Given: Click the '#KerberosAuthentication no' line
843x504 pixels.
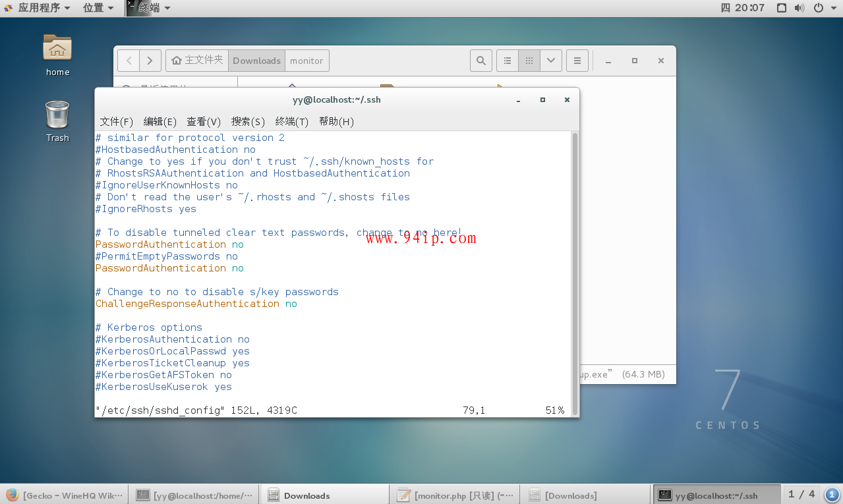Looking at the screenshot, I should tap(173, 339).
